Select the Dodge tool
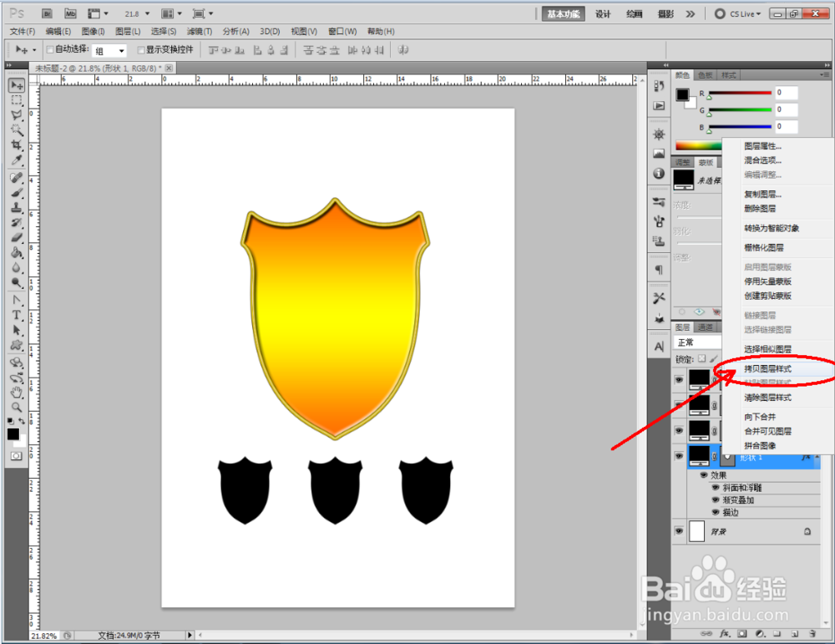 [x=17, y=282]
